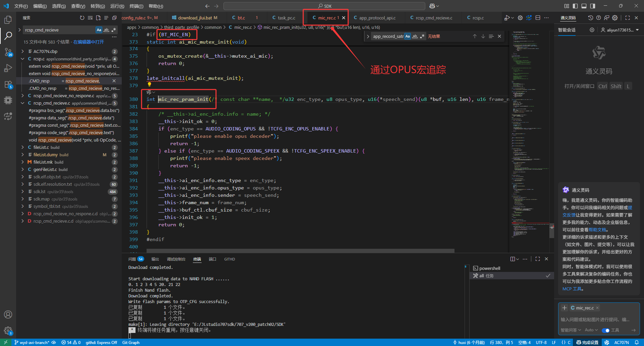Clear the search results
The image size is (644, 346).
click(x=90, y=18)
